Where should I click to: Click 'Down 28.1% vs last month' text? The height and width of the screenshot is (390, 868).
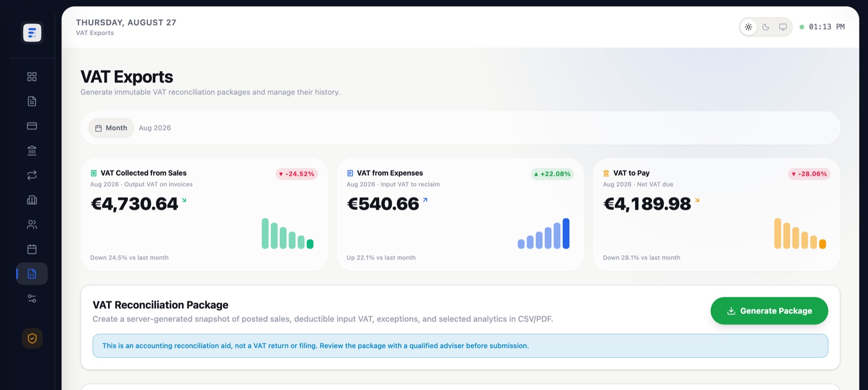(x=641, y=258)
